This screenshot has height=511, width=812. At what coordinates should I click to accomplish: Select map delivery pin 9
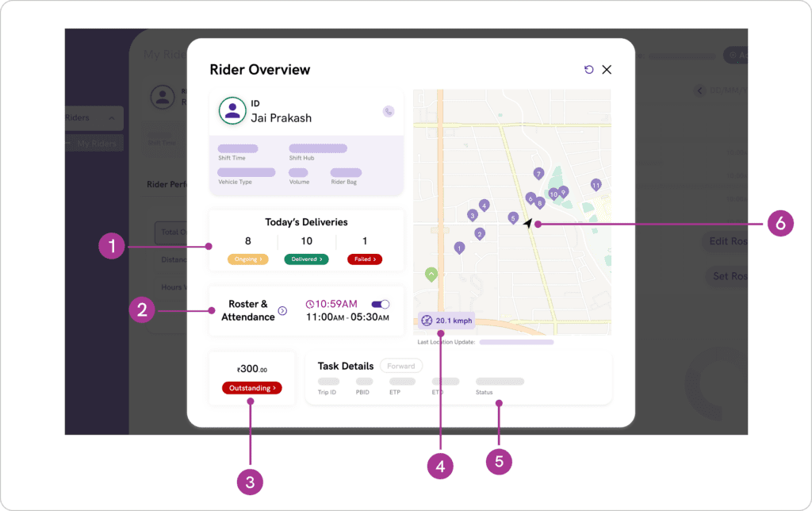click(564, 192)
